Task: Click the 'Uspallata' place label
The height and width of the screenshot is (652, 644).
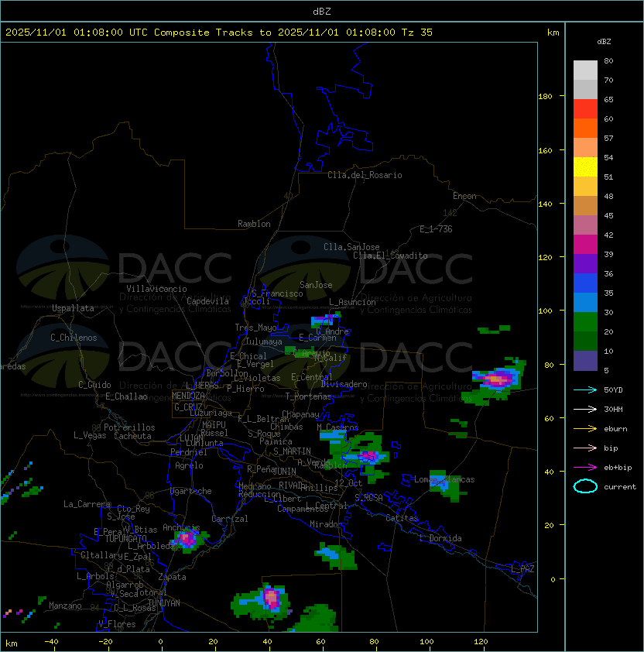Action: 73,308
